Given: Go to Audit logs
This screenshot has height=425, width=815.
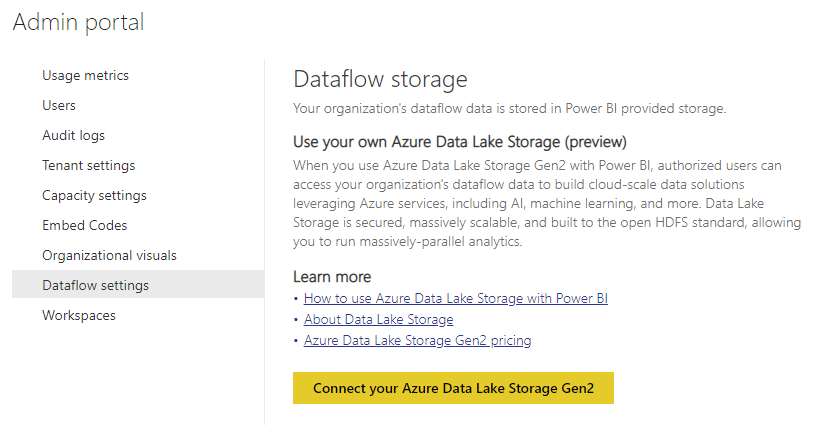Looking at the screenshot, I should [73, 136].
